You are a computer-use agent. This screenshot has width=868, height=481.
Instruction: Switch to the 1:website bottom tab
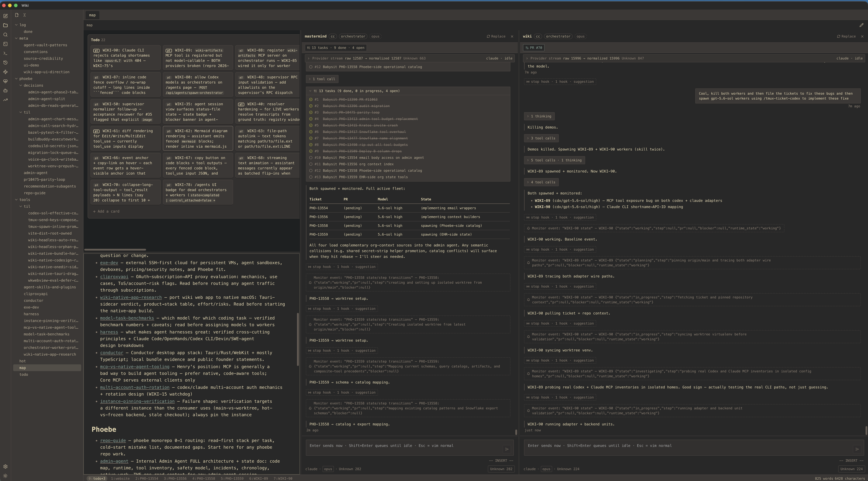120,479
